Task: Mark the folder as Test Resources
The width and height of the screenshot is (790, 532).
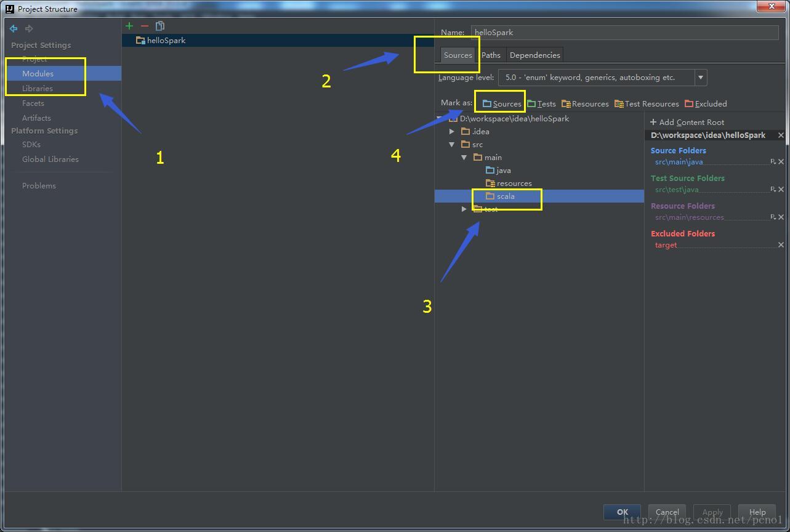Action: point(647,103)
